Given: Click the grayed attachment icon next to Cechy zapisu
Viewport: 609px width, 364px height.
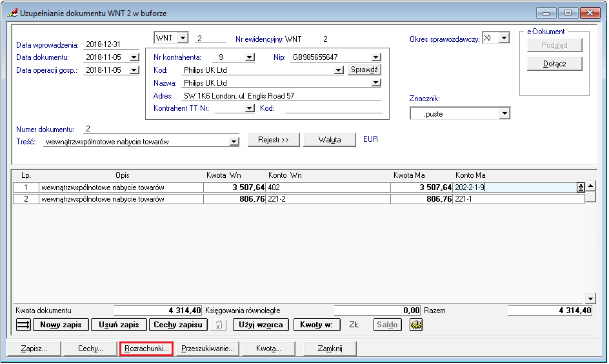Looking at the screenshot, I should click(219, 325).
